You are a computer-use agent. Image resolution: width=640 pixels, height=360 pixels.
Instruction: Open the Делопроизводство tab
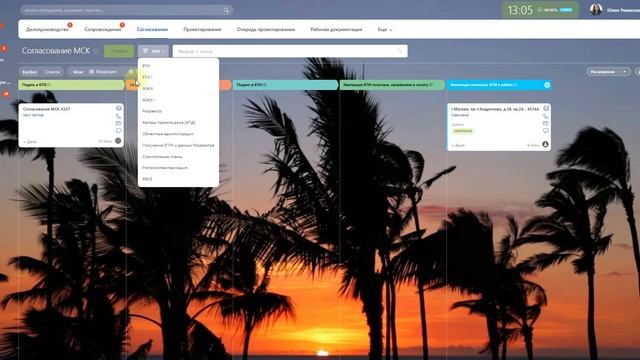[47, 29]
